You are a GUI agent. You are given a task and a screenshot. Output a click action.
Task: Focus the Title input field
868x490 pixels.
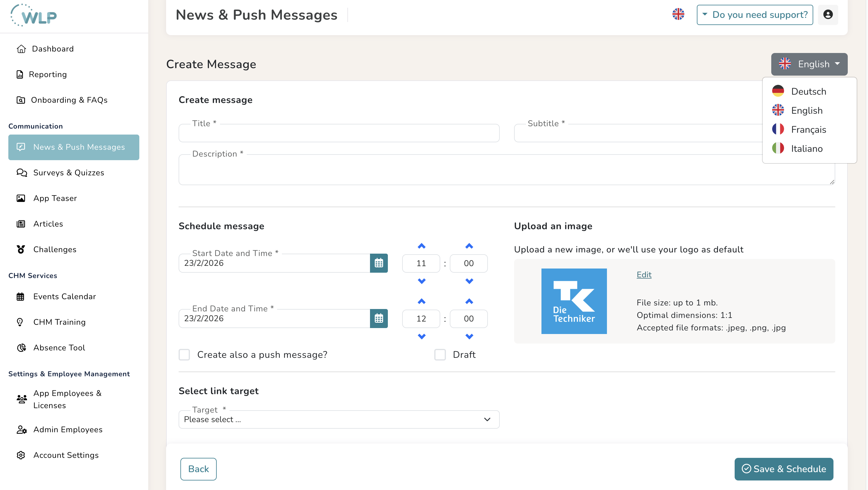[x=339, y=133]
